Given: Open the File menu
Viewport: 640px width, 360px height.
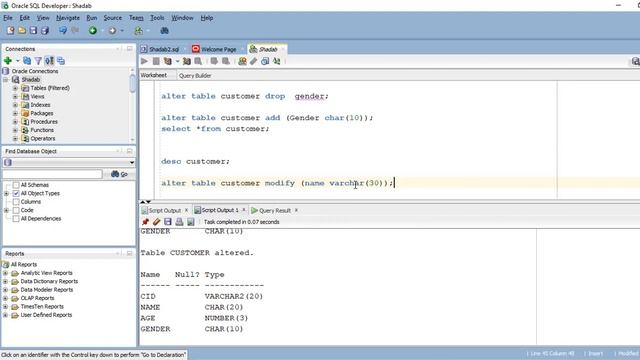Looking at the screenshot, I should tap(8, 18).
